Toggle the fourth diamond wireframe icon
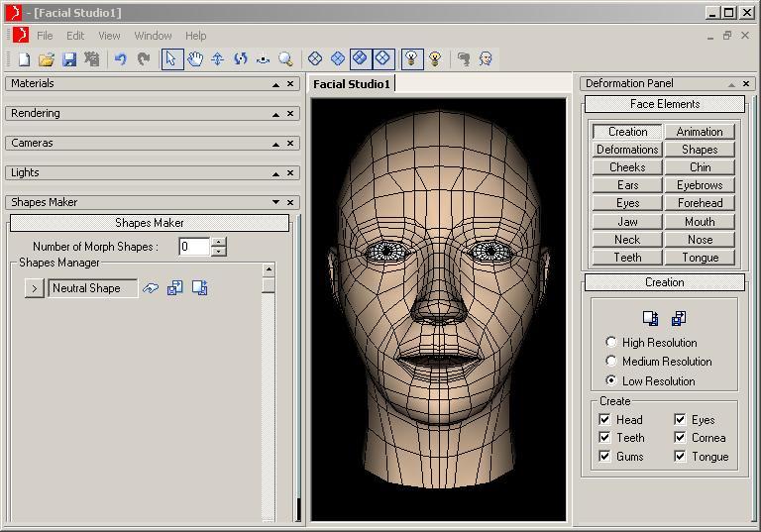The width and height of the screenshot is (761, 532). [x=383, y=59]
